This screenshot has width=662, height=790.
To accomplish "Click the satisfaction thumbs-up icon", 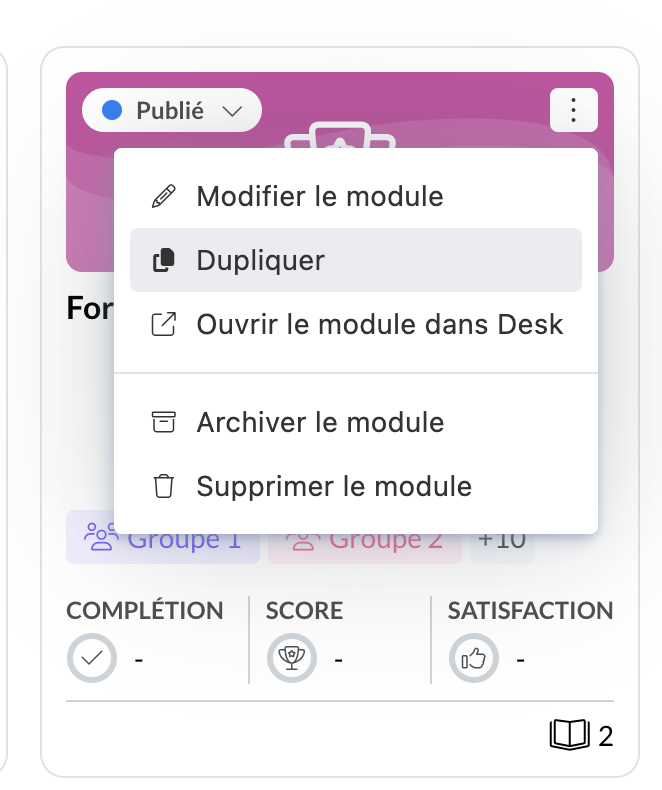I will [x=473, y=659].
